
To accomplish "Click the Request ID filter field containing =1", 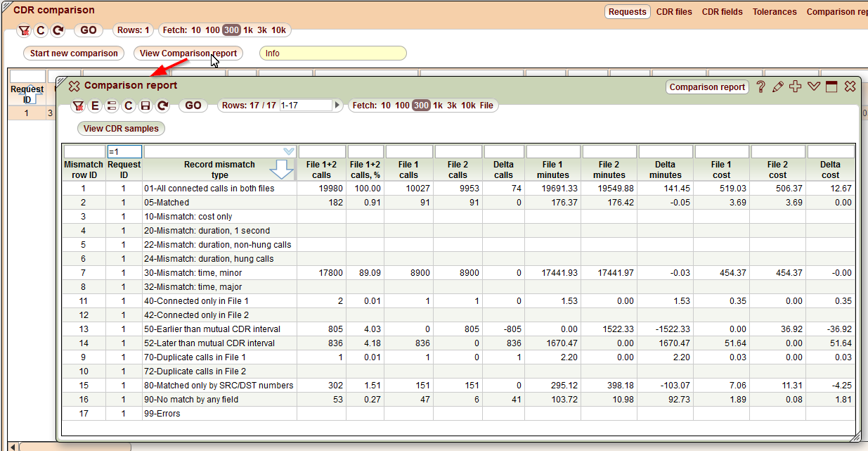I will click(124, 151).
